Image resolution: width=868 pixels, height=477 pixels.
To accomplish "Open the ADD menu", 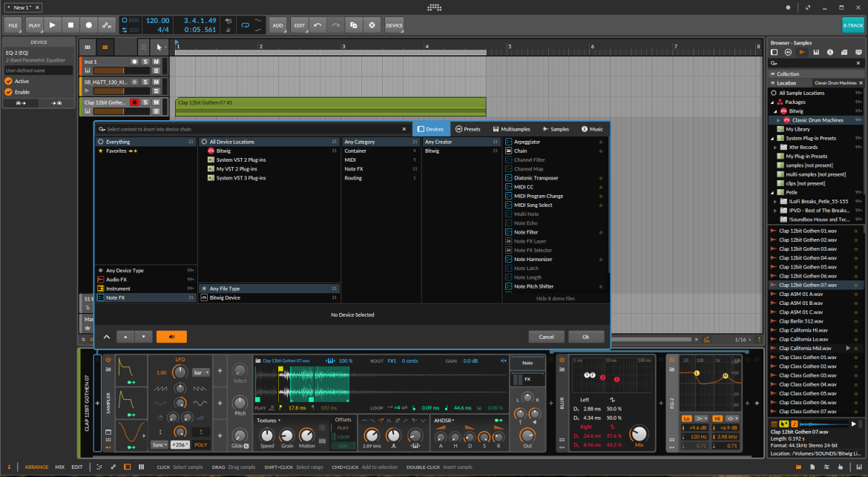I will (278, 25).
